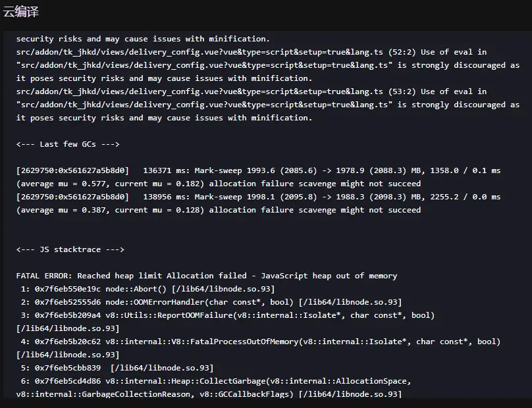The height and width of the screenshot is (408, 532).
Task: Click the wrapped libnode.so.93 path under frame 4
Action: [68, 355]
